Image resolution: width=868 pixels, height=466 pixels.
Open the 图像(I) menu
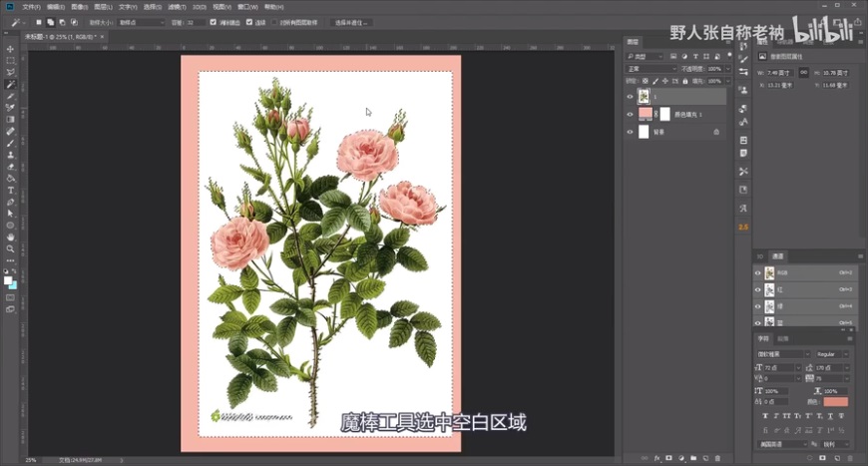[79, 7]
